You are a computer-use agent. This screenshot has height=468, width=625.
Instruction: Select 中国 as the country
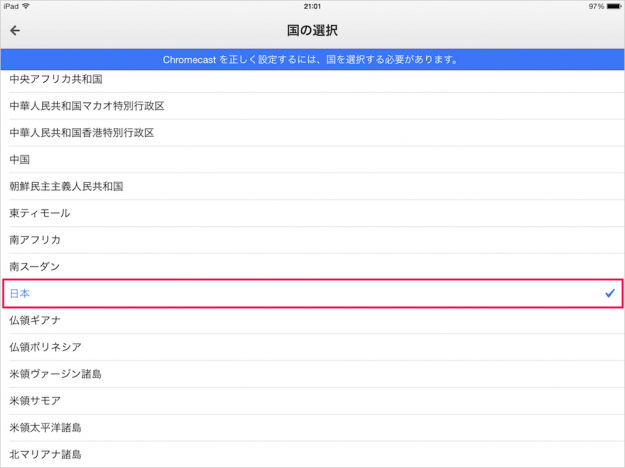tap(20, 160)
